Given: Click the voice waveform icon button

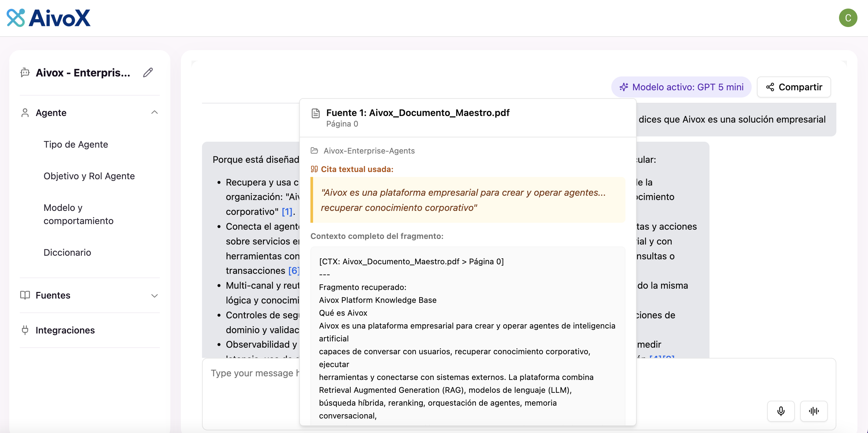Looking at the screenshot, I should 814,411.
